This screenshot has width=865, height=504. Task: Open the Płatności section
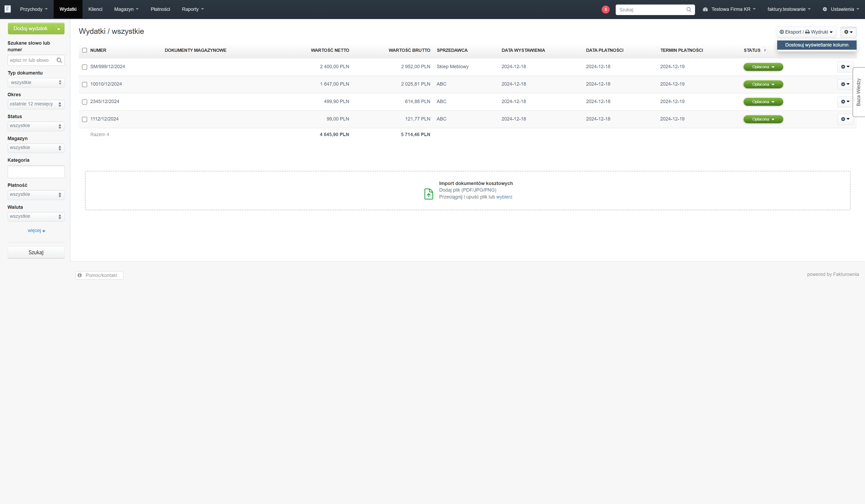point(160,9)
